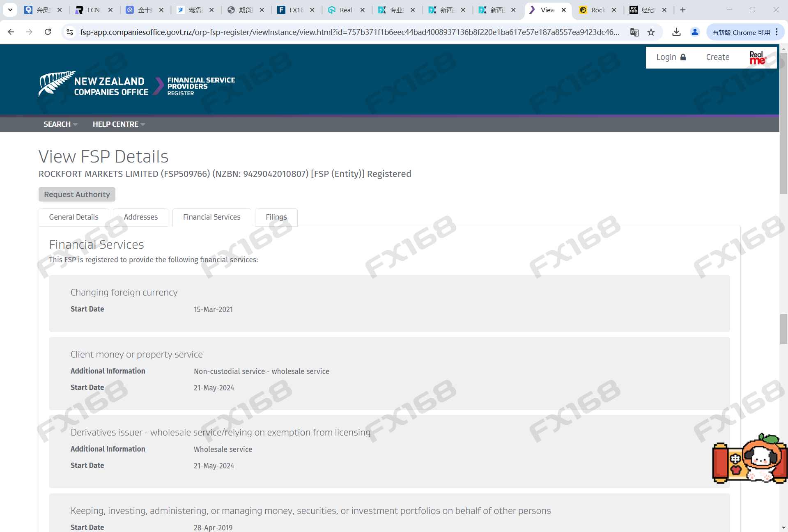788x532 pixels.
Task: Select the 'View FSP Details' heading
Action: tap(103, 156)
